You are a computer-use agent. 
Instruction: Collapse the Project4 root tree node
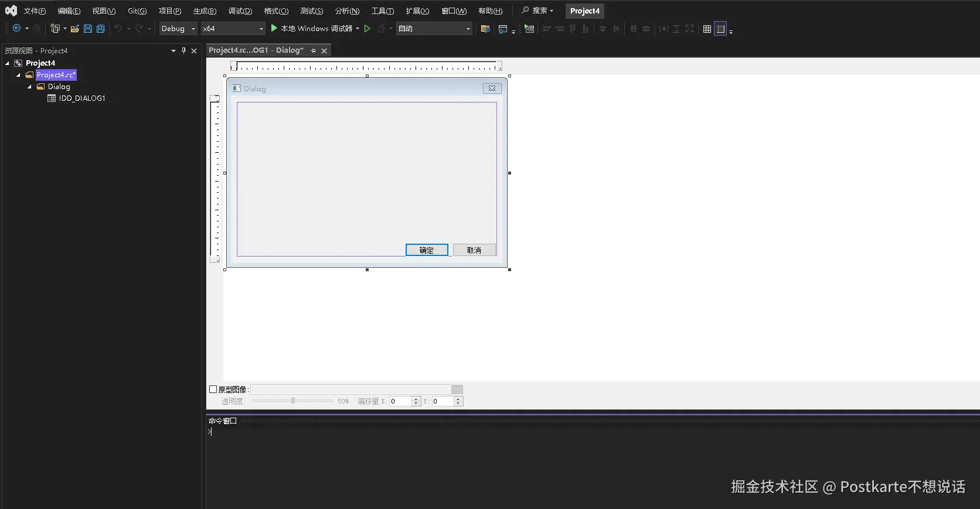coord(7,63)
